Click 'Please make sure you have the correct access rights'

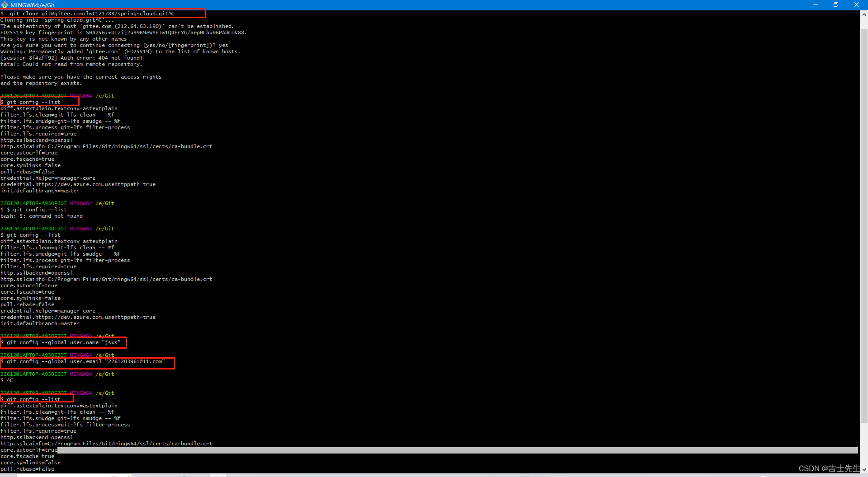81,77
